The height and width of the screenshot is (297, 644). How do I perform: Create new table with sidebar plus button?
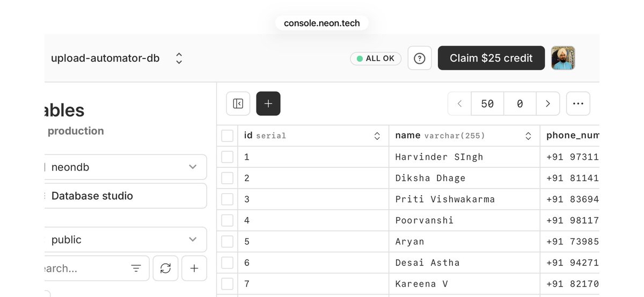[194, 268]
